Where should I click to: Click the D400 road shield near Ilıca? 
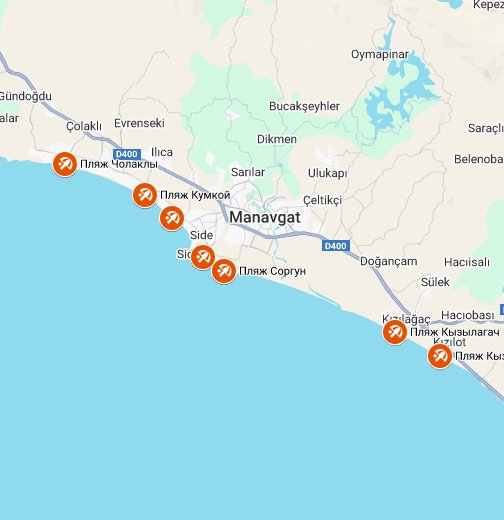[127, 154]
